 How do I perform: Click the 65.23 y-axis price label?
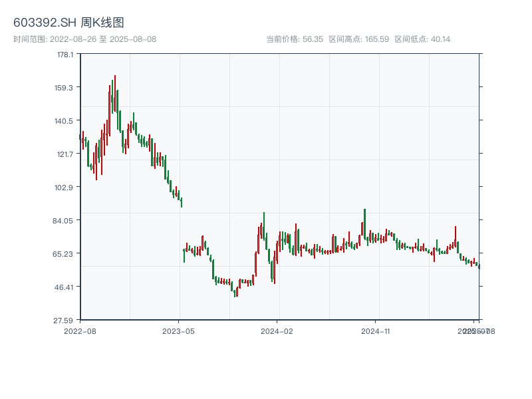coord(65,254)
